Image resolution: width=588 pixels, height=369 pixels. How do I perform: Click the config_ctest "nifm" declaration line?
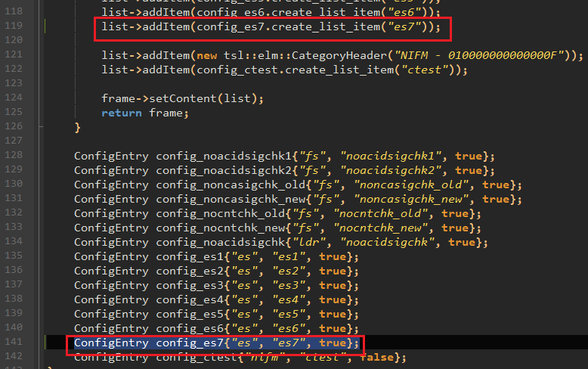(240, 358)
